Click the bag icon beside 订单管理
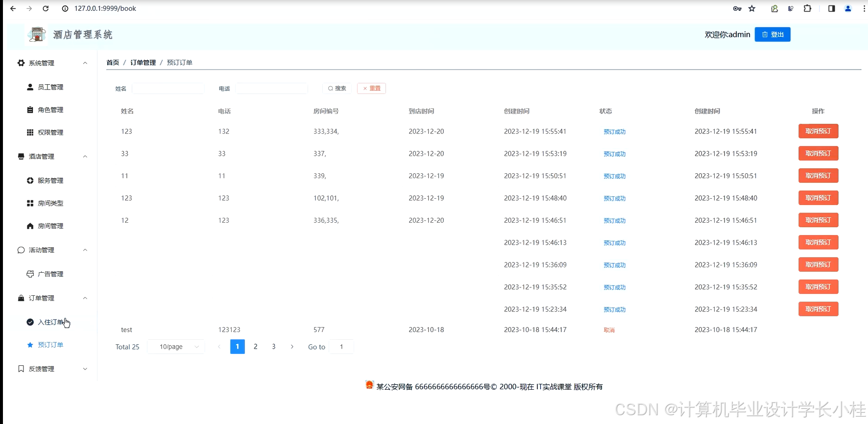The image size is (868, 424). click(21, 298)
